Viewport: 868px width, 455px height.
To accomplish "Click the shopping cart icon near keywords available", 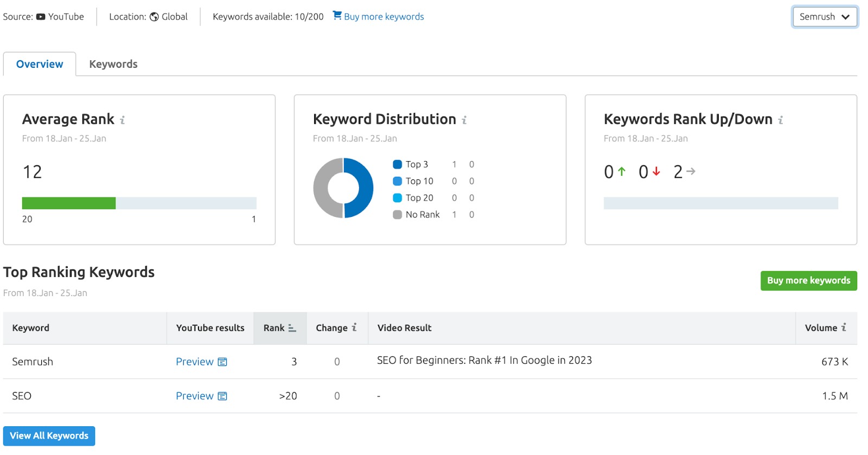I will point(337,16).
